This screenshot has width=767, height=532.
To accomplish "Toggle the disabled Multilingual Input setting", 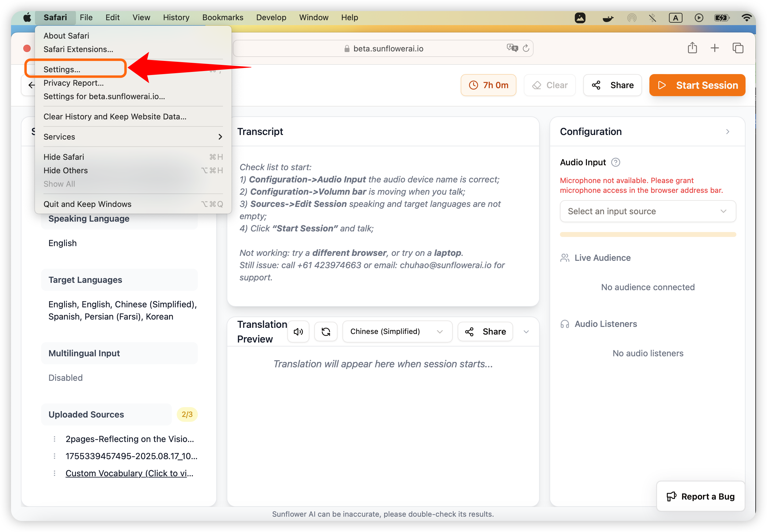I will [65, 378].
